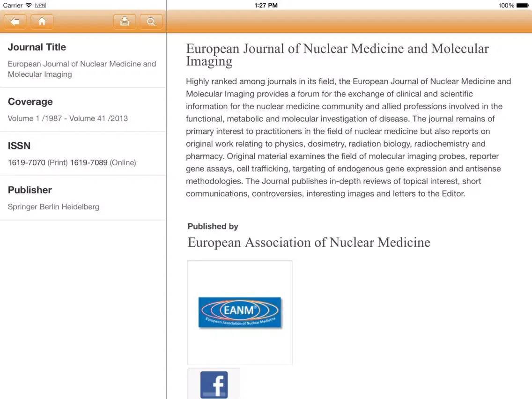Open the downloads tray icon
532x399 pixels.
tap(125, 22)
